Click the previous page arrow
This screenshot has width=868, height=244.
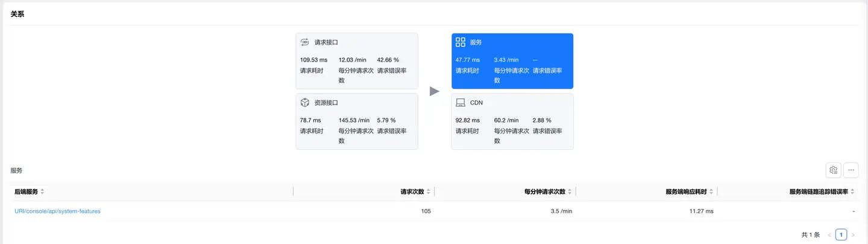[829, 235]
